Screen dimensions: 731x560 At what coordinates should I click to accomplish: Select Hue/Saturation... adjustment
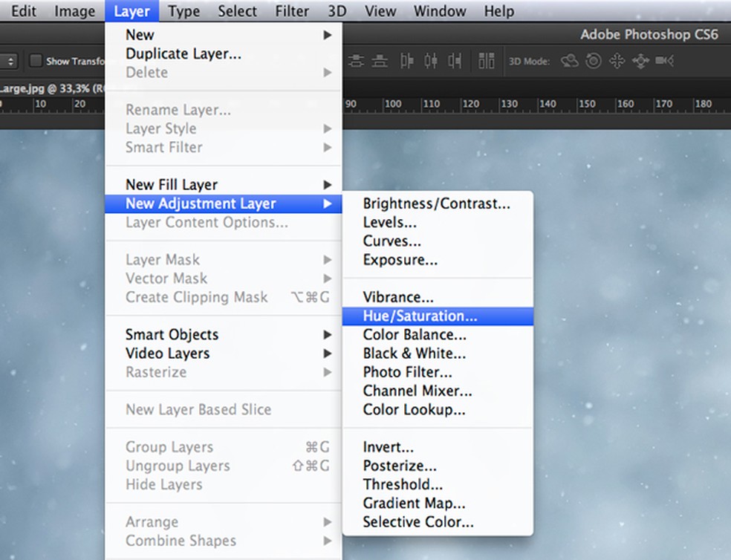point(438,316)
